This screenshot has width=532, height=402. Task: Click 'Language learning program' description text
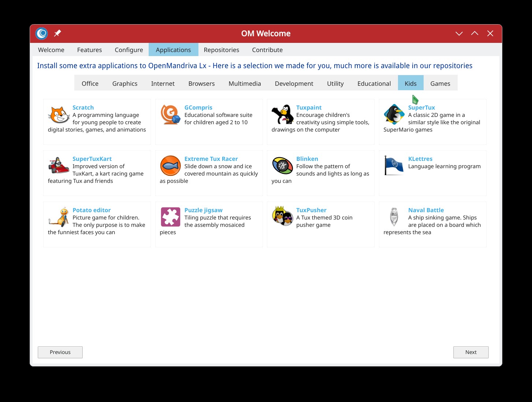[x=444, y=166]
